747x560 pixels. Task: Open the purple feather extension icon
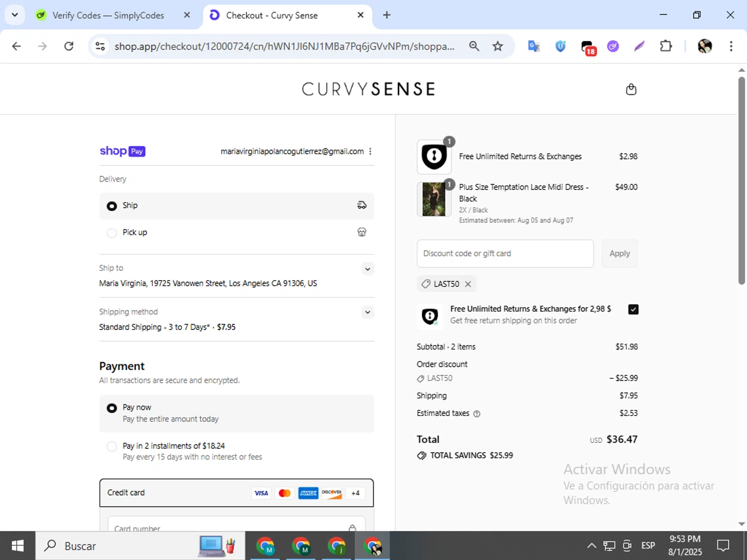[x=639, y=46]
